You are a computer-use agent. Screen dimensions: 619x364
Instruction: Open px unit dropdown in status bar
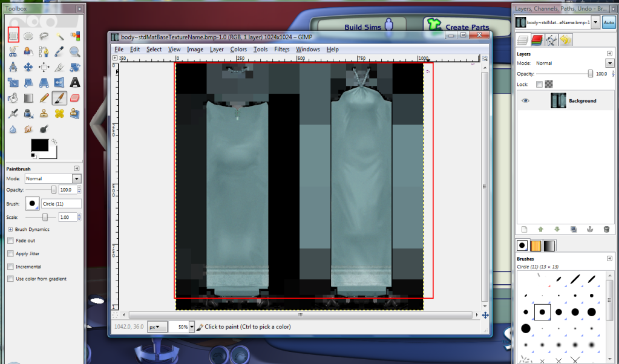pyautogui.click(x=157, y=327)
